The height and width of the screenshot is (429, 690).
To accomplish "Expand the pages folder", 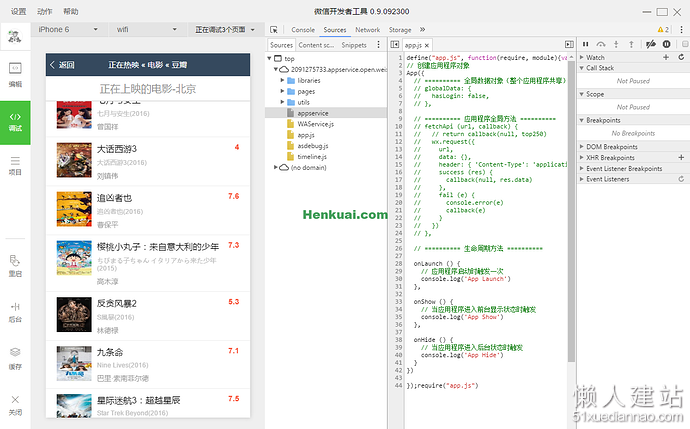I will pyautogui.click(x=283, y=91).
